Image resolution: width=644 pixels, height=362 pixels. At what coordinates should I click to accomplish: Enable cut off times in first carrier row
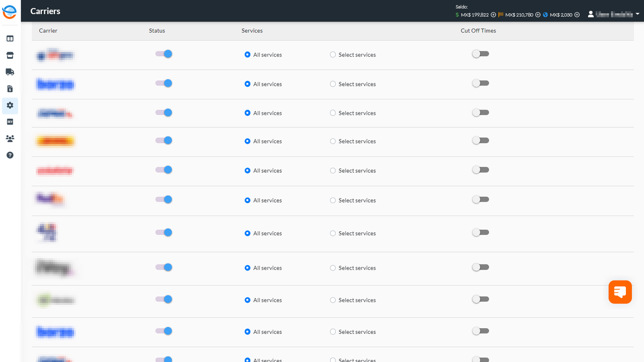tap(480, 54)
